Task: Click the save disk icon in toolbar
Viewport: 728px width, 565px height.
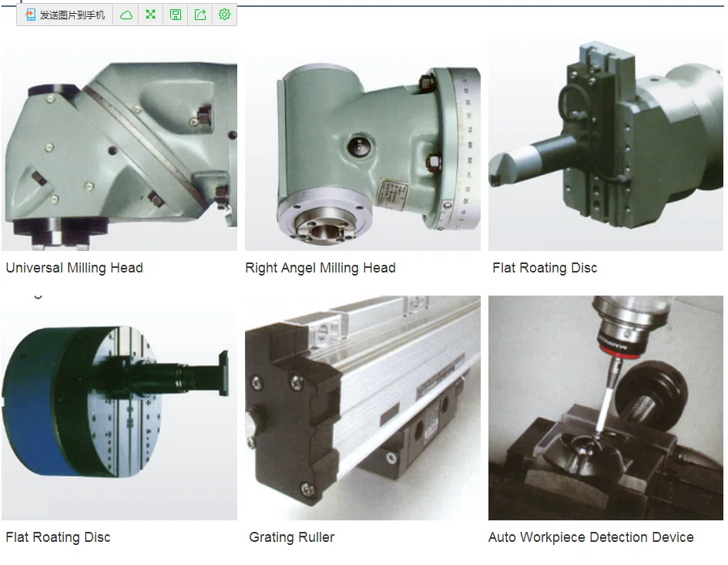Action: (176, 15)
